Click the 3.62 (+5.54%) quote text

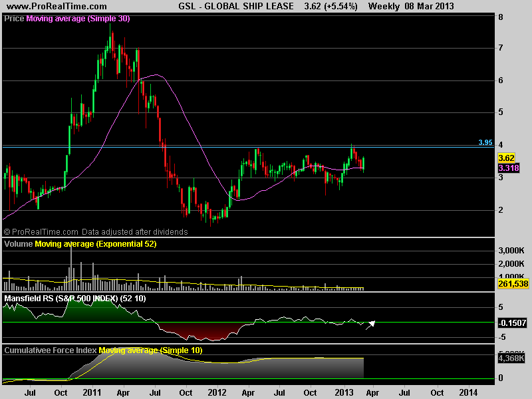(x=331, y=6)
